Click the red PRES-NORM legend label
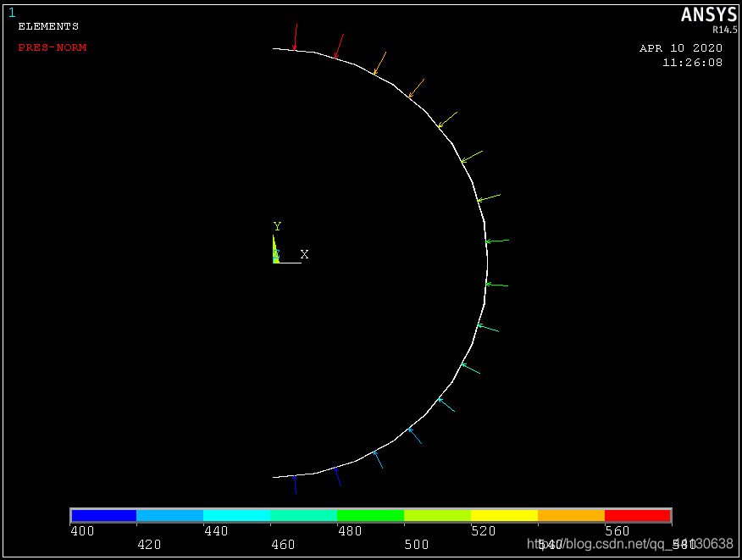The width and height of the screenshot is (742, 560). click(53, 47)
